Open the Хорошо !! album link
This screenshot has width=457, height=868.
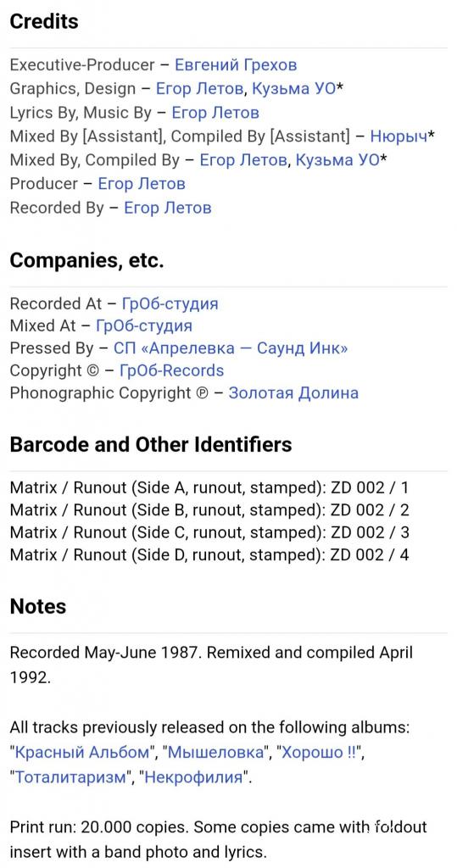(320, 753)
